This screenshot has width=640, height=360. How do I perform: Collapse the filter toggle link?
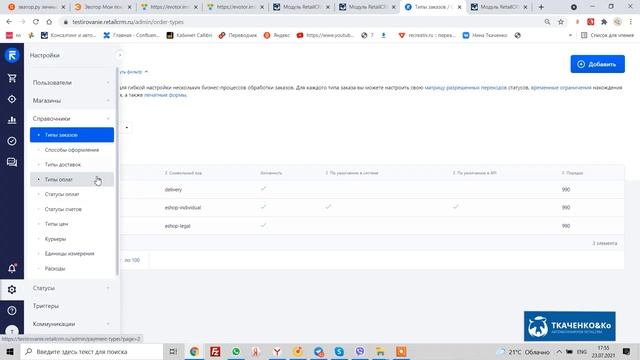point(134,72)
